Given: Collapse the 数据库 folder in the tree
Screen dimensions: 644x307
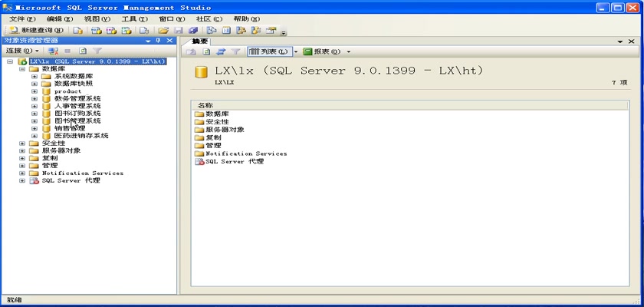Looking at the screenshot, I should click(x=22, y=69).
